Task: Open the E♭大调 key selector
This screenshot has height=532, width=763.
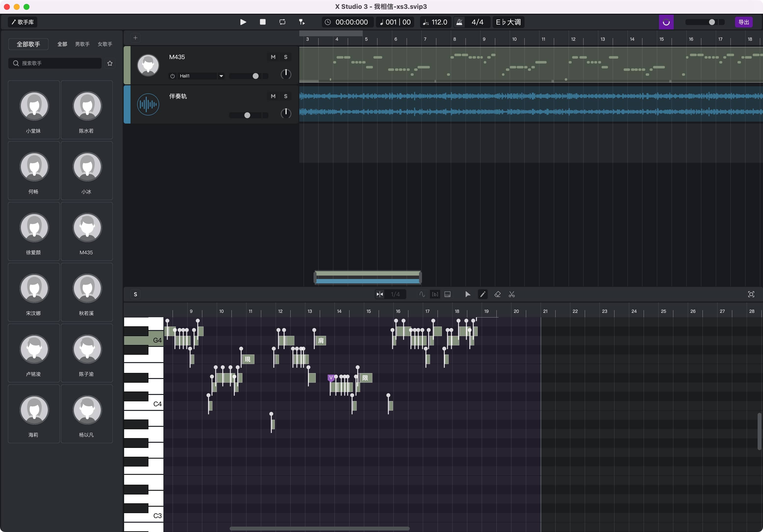Action: click(x=508, y=22)
